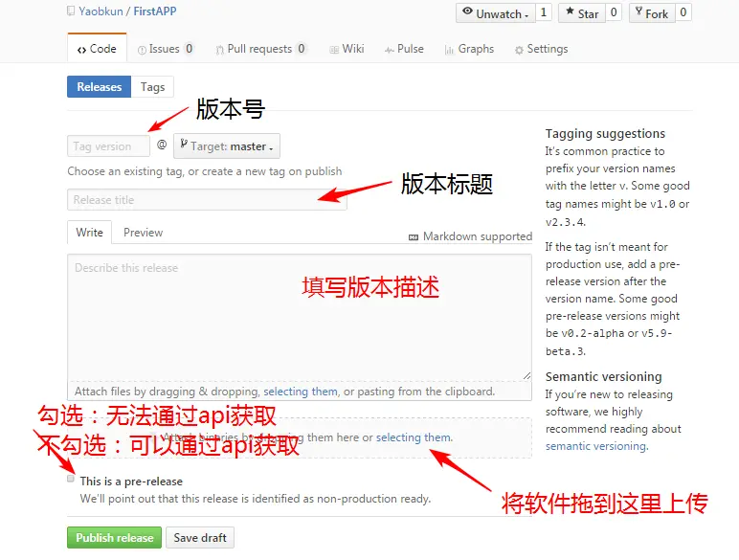Image resolution: width=739 pixels, height=560 pixels.
Task: Select the Releases button
Action: point(99,87)
